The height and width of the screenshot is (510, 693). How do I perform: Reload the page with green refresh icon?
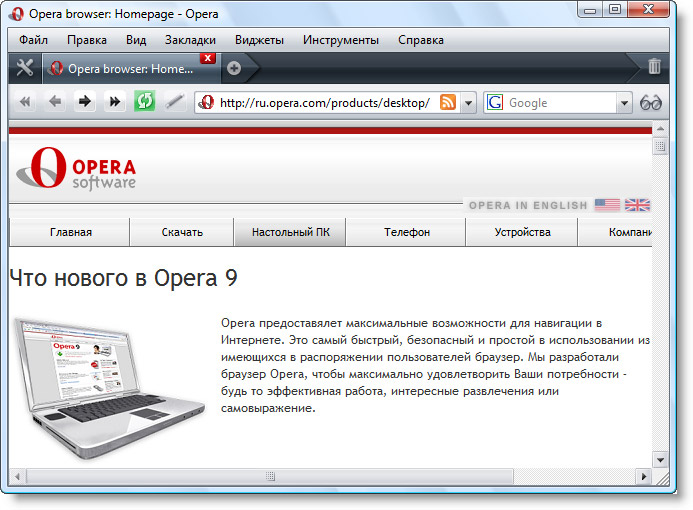145,102
